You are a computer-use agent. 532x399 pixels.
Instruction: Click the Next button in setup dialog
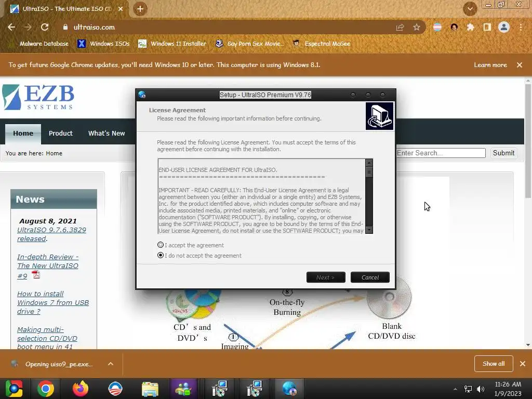(x=326, y=277)
